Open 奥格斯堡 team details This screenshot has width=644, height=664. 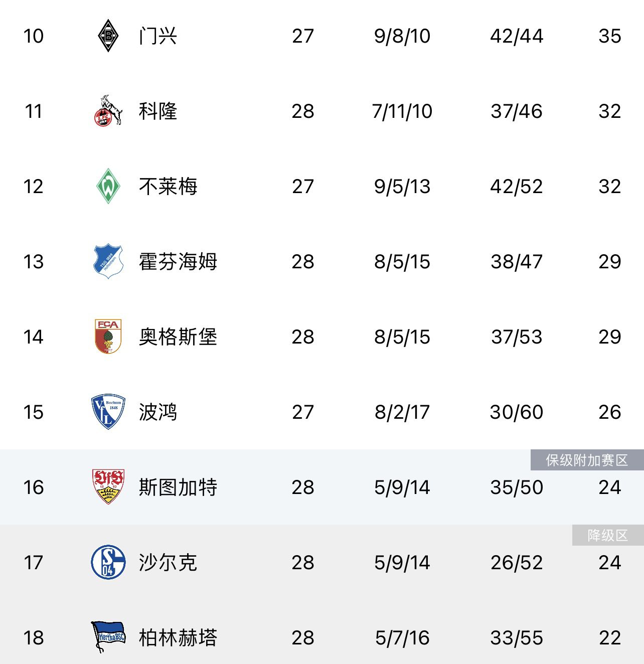coord(178,337)
